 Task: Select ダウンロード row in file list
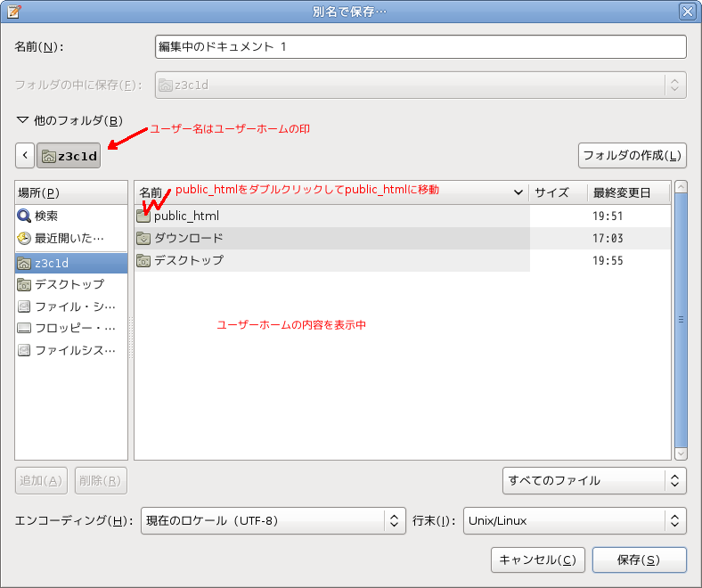403,238
